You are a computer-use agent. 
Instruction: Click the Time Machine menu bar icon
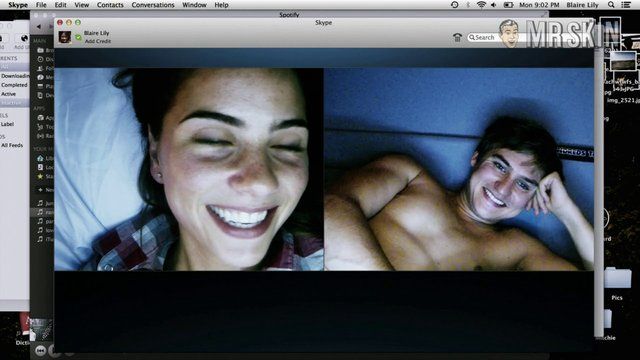tap(455, 5)
